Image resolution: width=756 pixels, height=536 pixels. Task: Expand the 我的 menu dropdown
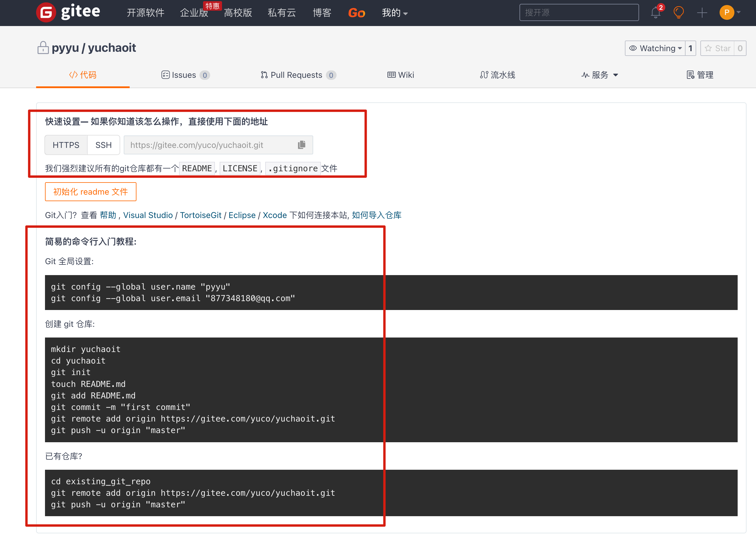[395, 13]
